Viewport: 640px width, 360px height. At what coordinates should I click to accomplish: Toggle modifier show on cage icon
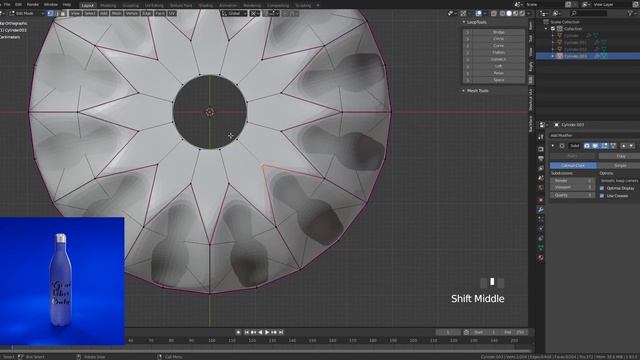(613, 146)
